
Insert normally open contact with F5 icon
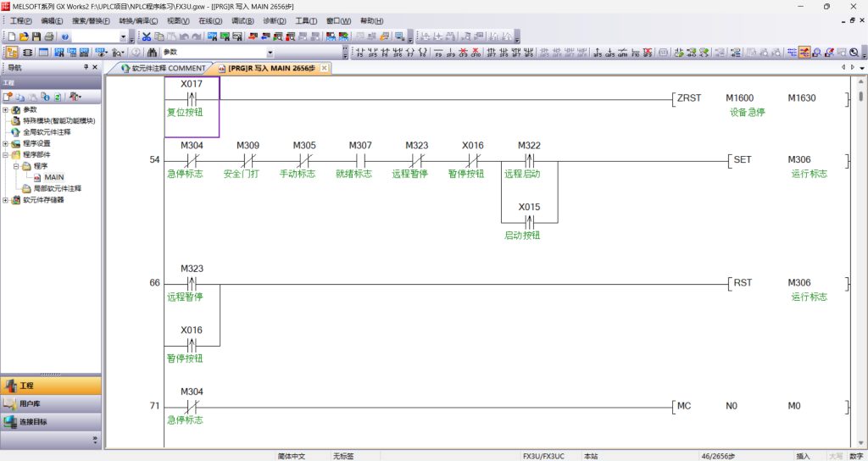(x=360, y=53)
